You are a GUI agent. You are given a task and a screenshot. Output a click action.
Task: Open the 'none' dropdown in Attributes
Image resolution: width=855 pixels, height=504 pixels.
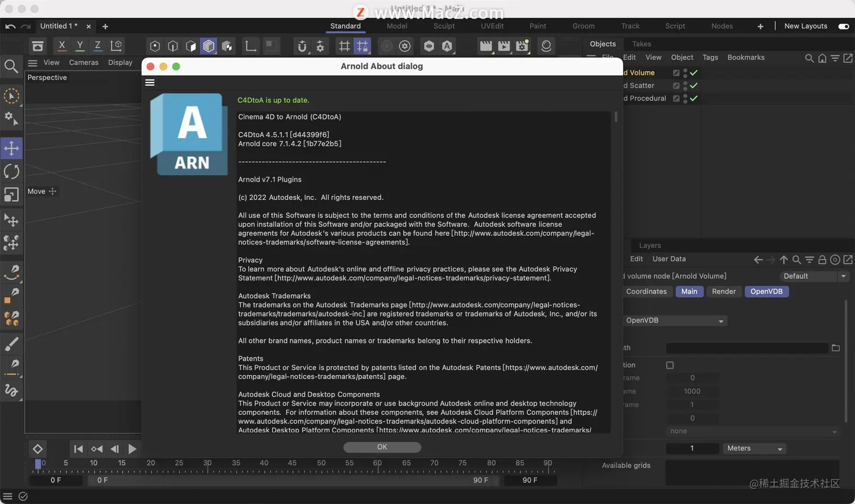[x=753, y=431]
